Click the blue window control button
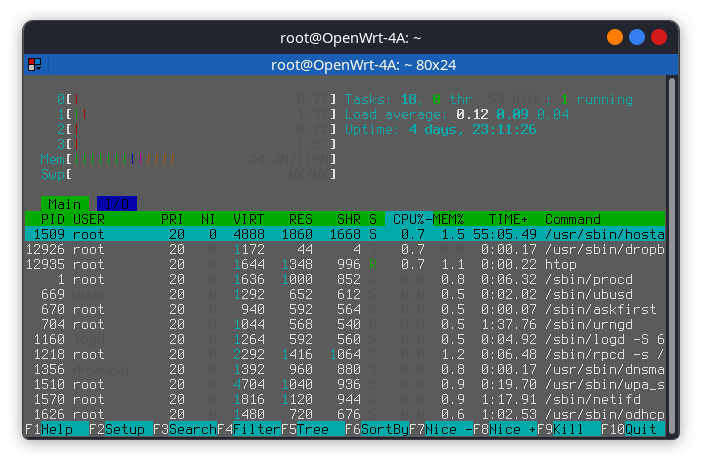The image size is (702, 464). 637,37
